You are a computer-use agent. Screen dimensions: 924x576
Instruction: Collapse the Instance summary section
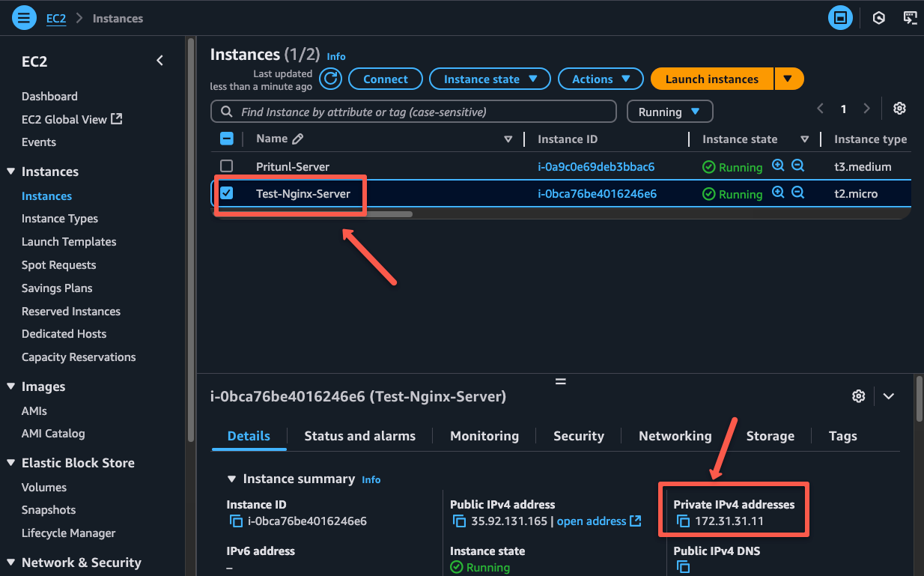pos(231,479)
